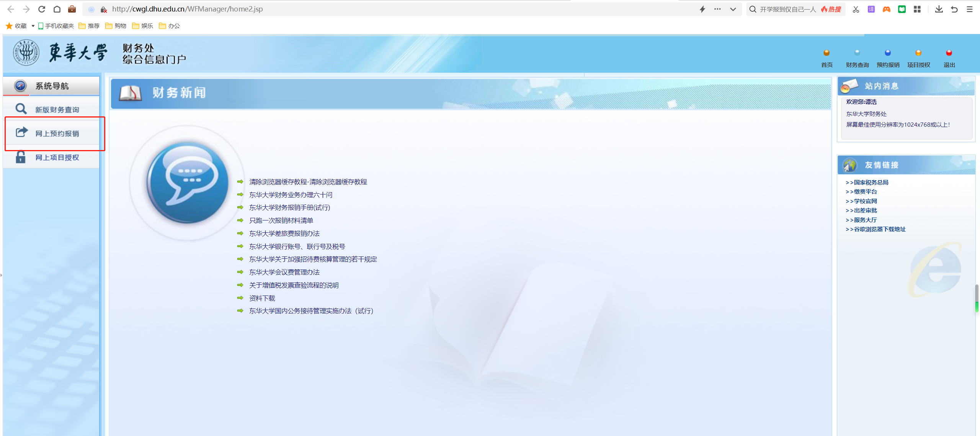This screenshot has width=980, height=436.
Task: Expand address bar dropdown chevron
Action: tap(733, 9)
